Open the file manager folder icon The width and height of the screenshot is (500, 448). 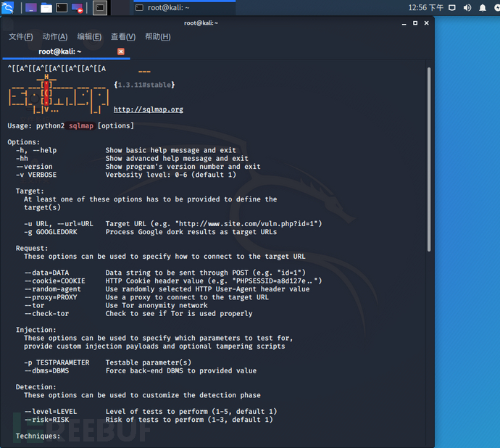point(46,8)
